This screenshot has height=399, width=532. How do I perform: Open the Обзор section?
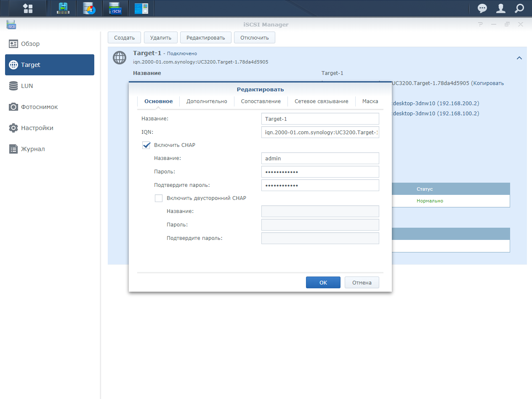tap(50, 44)
